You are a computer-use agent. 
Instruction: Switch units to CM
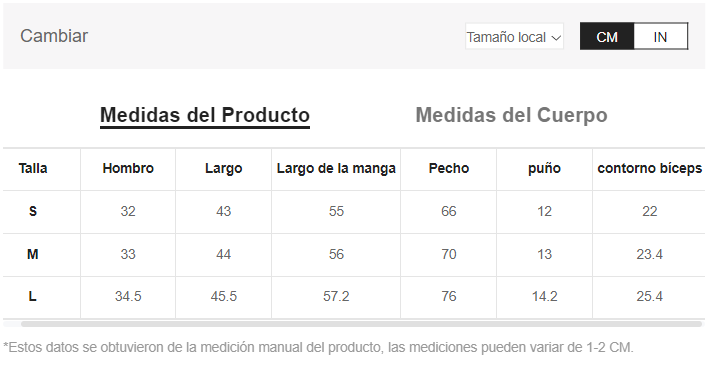click(x=607, y=37)
